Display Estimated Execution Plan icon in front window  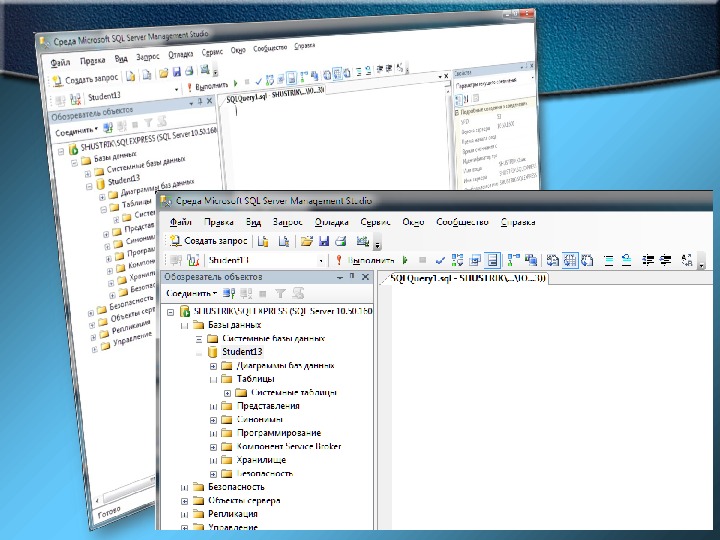point(457,260)
